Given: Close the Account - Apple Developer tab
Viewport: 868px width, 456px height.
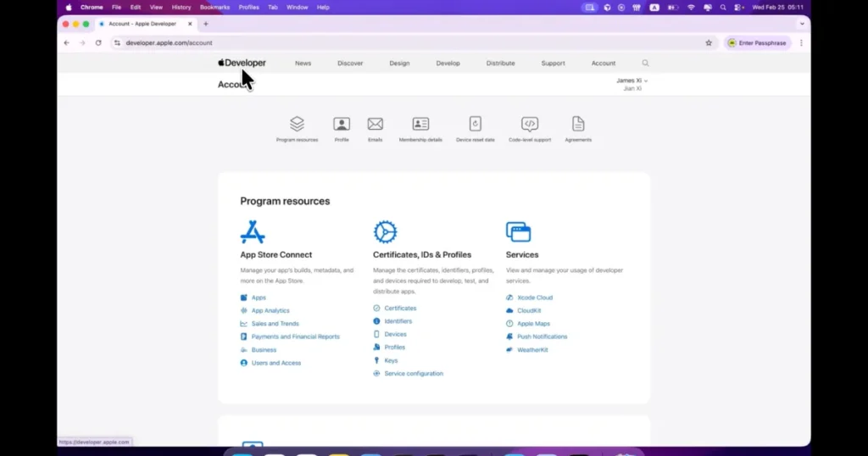Looking at the screenshot, I should 190,24.
